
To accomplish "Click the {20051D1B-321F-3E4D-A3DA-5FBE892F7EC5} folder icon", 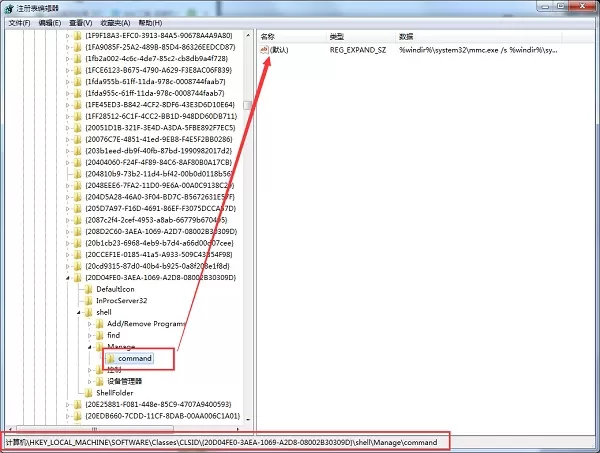I will tap(78, 128).
